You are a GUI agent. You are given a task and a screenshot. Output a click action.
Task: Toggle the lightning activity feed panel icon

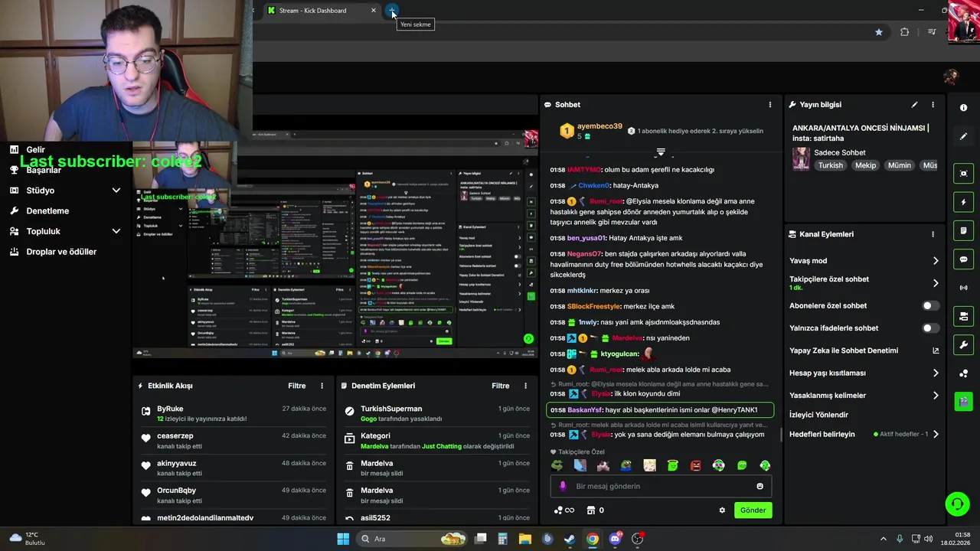pos(963,202)
